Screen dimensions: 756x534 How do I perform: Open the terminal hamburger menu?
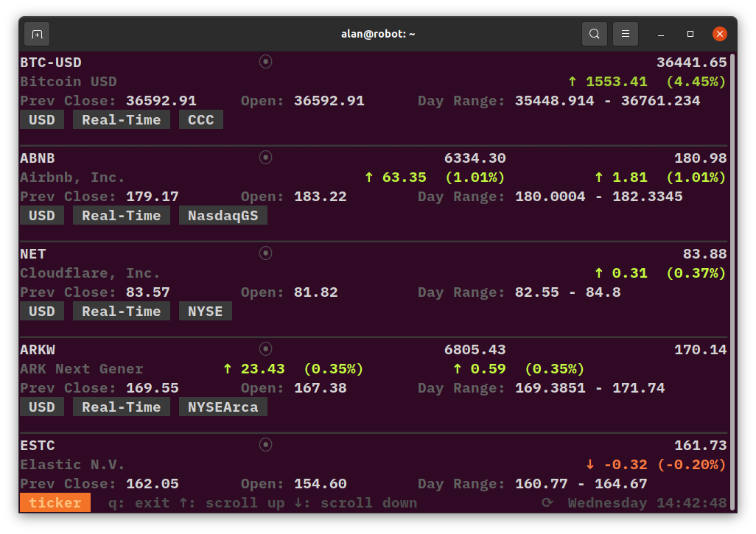626,34
